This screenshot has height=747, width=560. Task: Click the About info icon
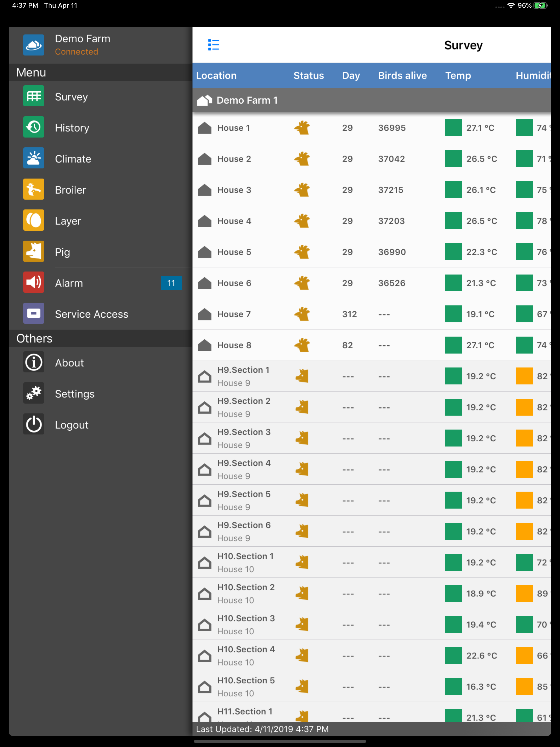click(34, 362)
